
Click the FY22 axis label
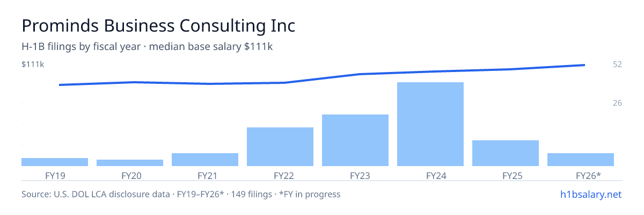pyautogui.click(x=280, y=175)
